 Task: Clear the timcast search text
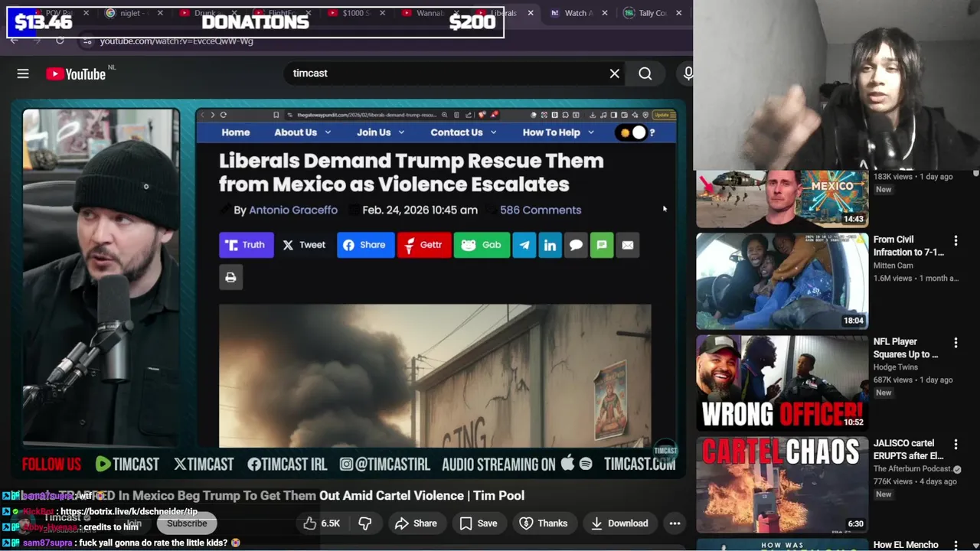(x=614, y=73)
